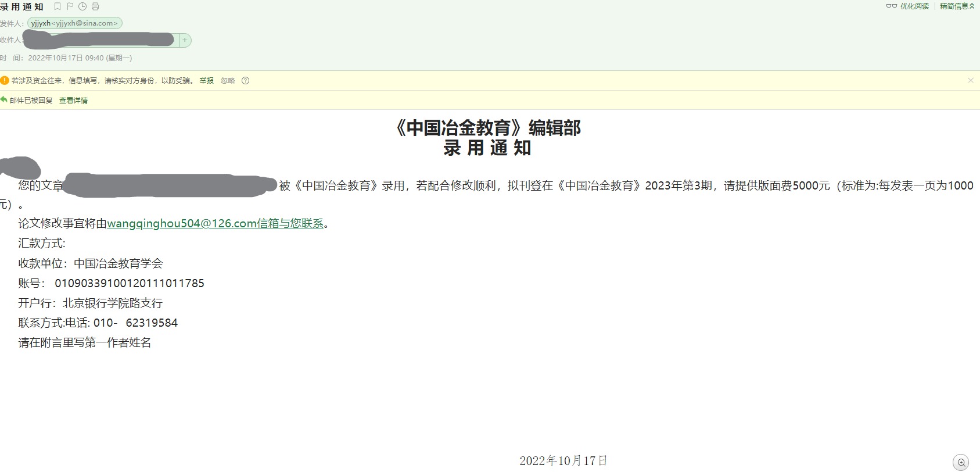Click the heading 《中国冶金教育》编辑部
The image size is (980, 472).
488,128
